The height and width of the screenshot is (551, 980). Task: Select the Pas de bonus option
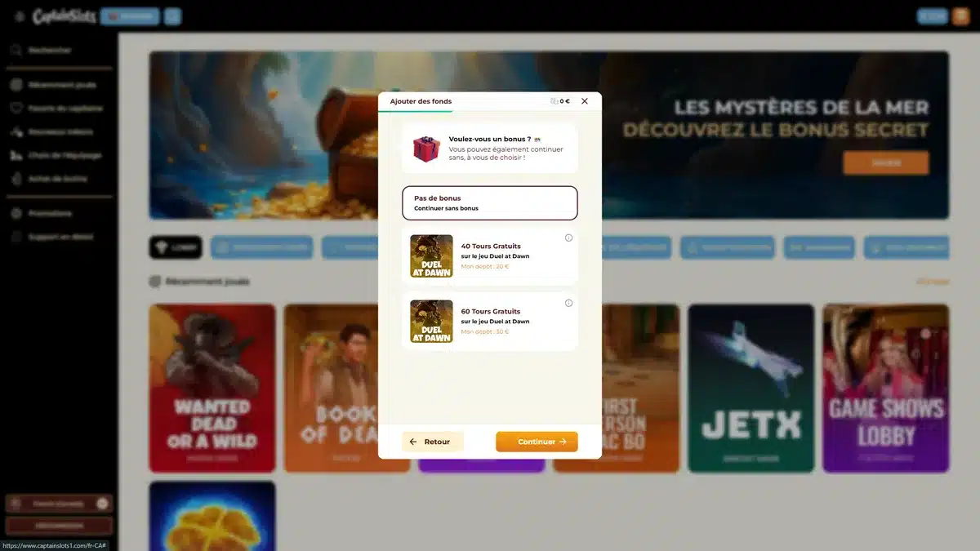tap(489, 203)
